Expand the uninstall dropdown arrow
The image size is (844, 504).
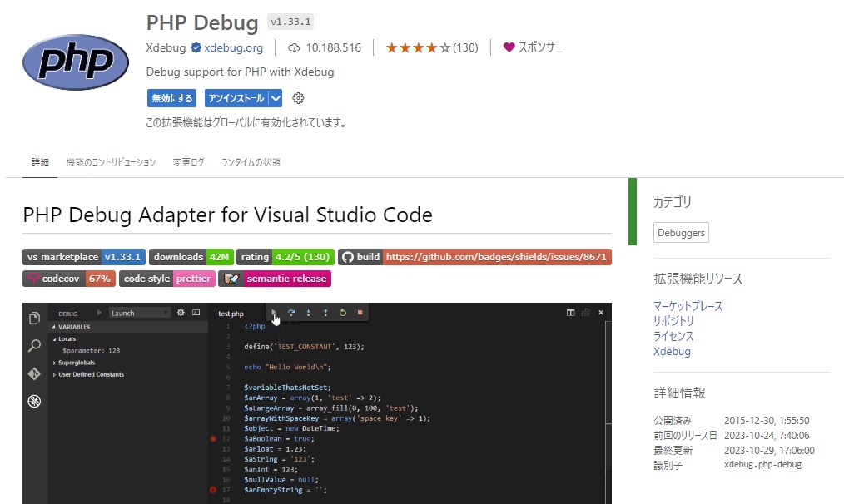click(276, 98)
